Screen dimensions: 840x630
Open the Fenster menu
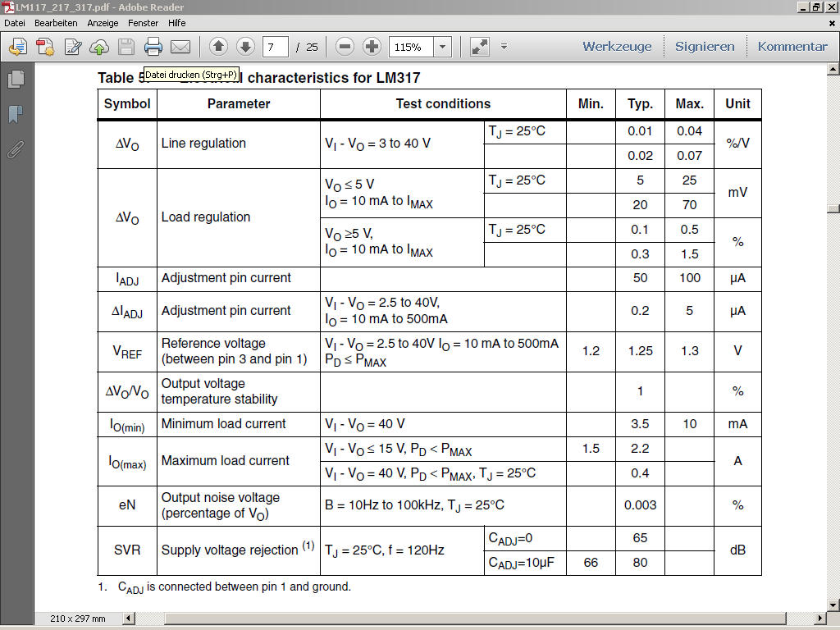[143, 23]
